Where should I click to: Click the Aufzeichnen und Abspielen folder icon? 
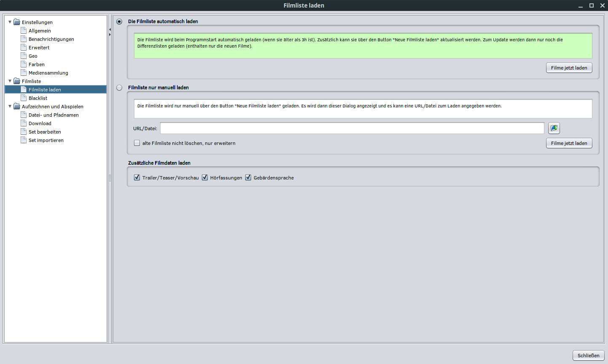pyautogui.click(x=17, y=107)
